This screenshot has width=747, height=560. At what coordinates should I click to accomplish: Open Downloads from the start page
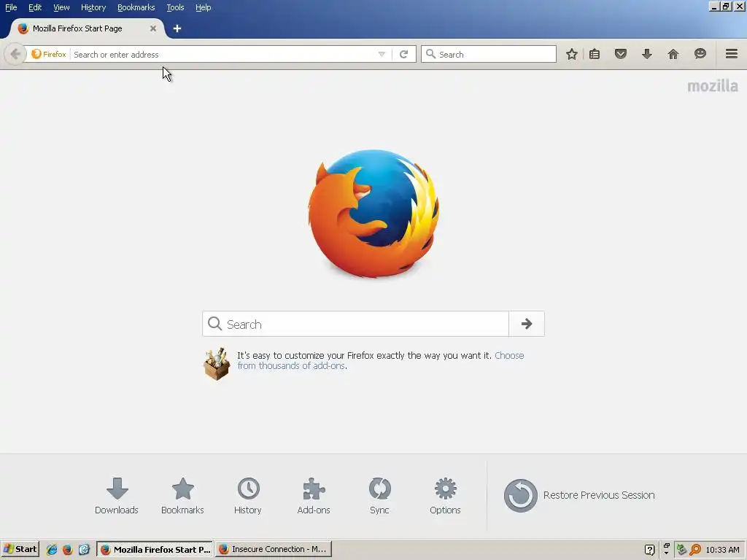click(x=117, y=496)
